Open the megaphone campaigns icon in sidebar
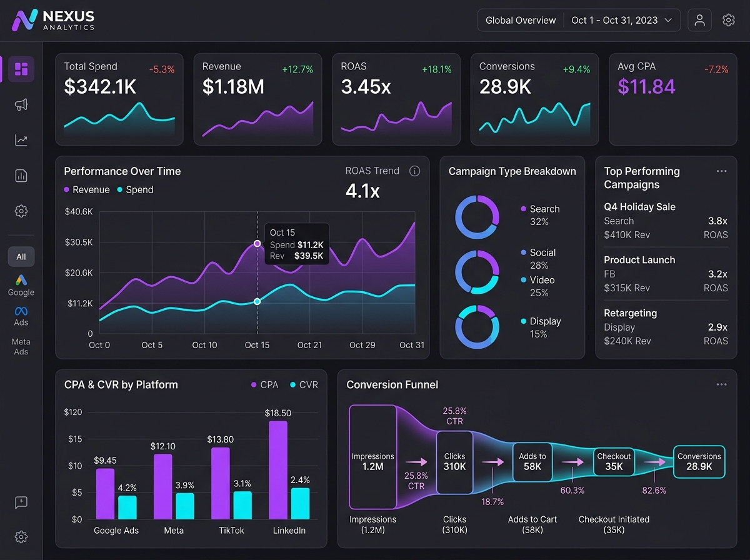This screenshot has height=560, width=750. 21,104
